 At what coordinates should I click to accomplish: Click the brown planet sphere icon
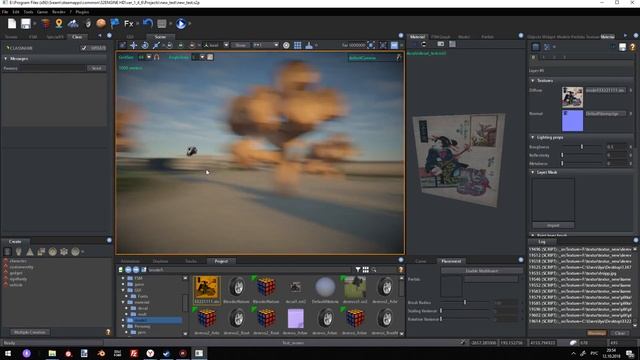tap(101, 24)
